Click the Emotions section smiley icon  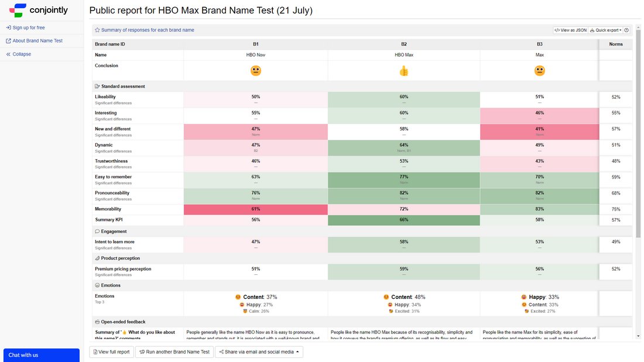[97, 285]
